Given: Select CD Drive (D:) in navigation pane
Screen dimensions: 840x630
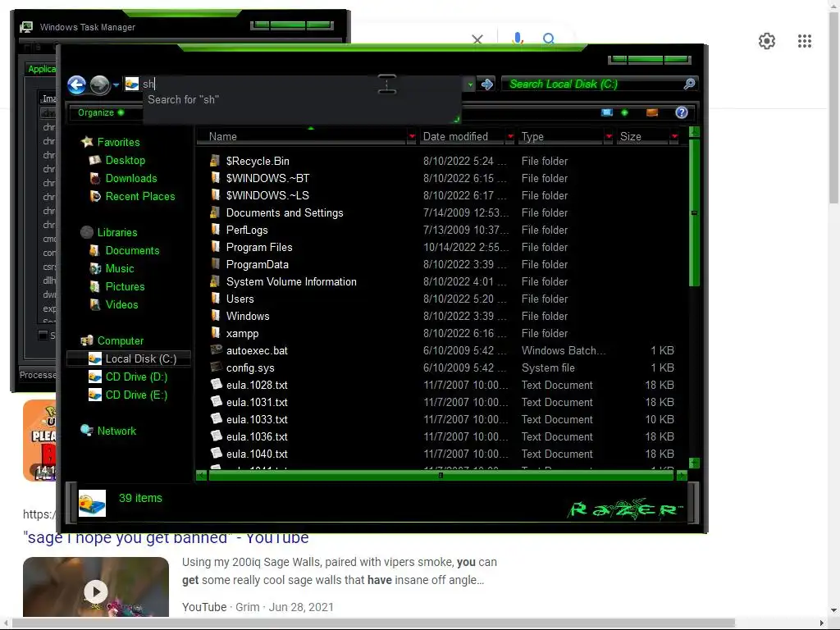Looking at the screenshot, I should tap(136, 377).
